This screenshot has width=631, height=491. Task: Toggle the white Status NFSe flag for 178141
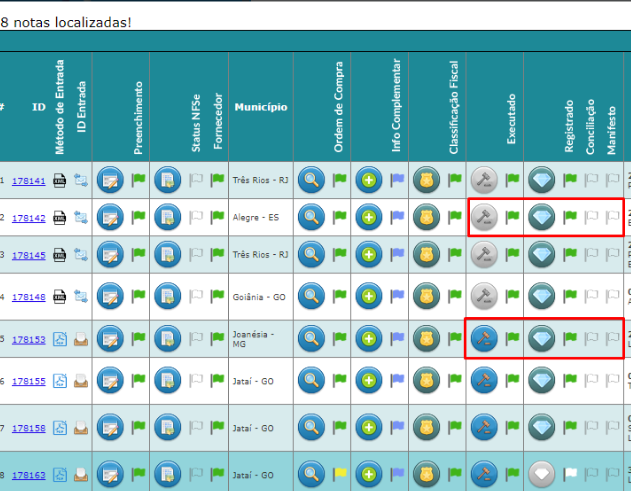[x=196, y=181]
